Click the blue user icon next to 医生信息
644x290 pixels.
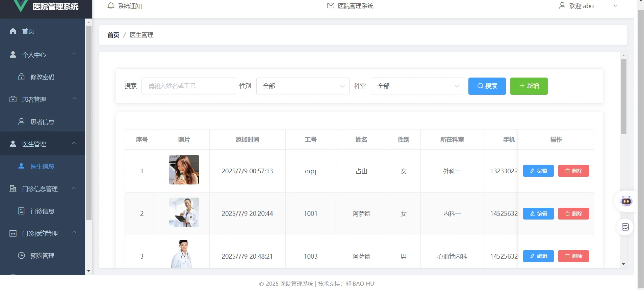coord(21,166)
